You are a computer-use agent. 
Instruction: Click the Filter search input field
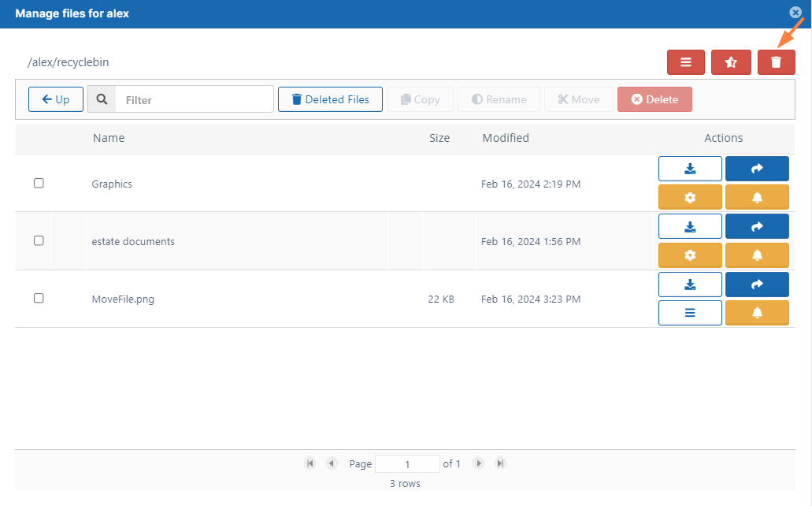click(x=194, y=100)
